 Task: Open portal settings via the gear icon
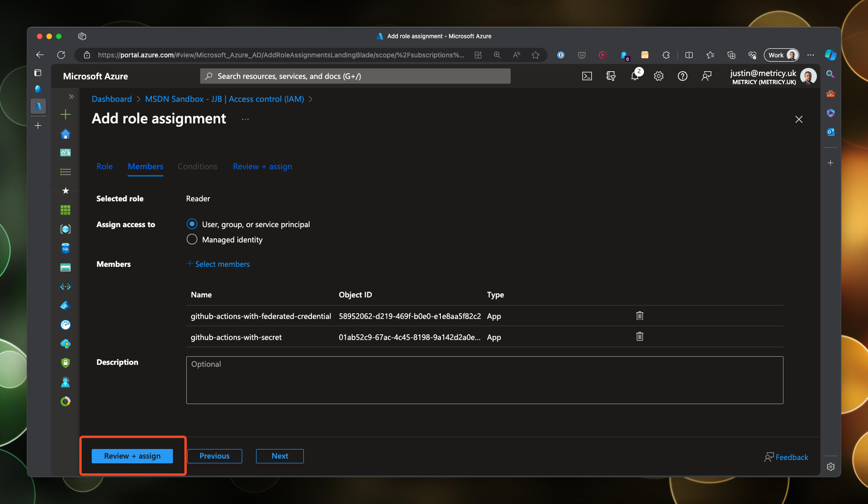coord(658,76)
